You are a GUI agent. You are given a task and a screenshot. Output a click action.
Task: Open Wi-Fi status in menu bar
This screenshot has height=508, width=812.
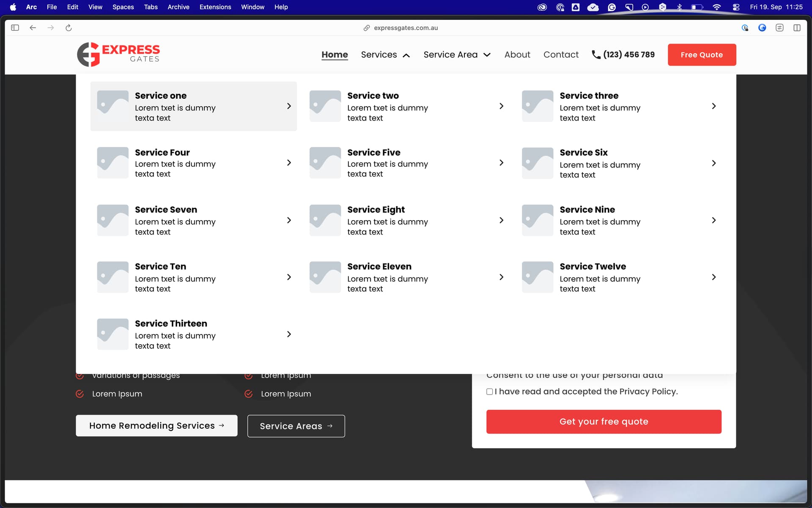point(716,7)
